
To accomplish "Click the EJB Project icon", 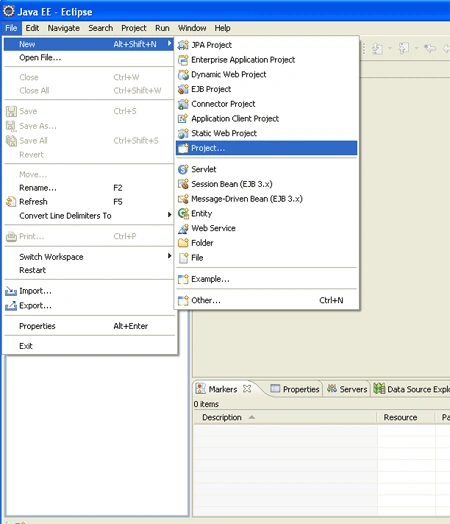I will [183, 89].
